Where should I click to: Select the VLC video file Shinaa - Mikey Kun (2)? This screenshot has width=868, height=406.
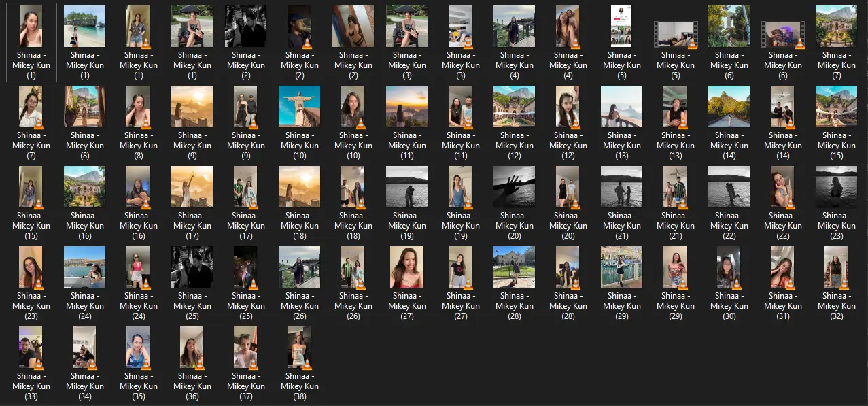point(300,27)
